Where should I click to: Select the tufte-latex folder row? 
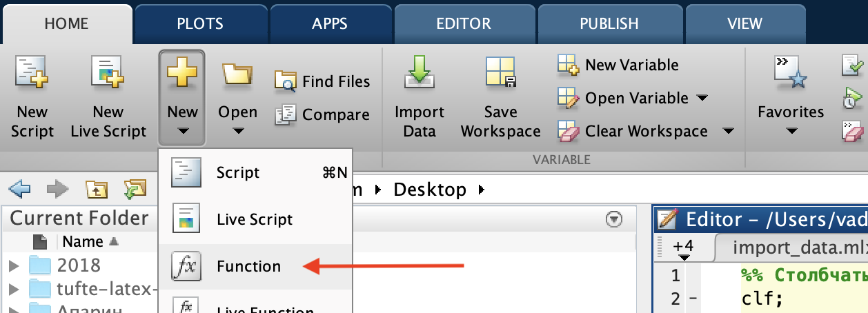point(79,289)
